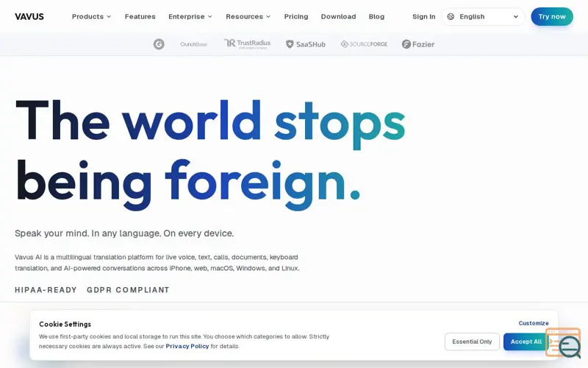Click the Try now button
The width and height of the screenshot is (588, 368).
[552, 16]
